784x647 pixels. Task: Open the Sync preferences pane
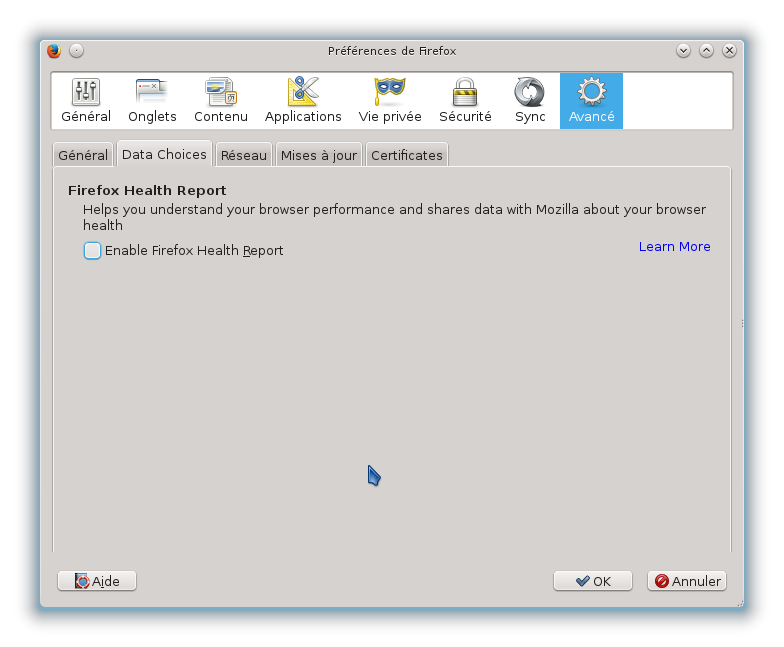pos(530,100)
